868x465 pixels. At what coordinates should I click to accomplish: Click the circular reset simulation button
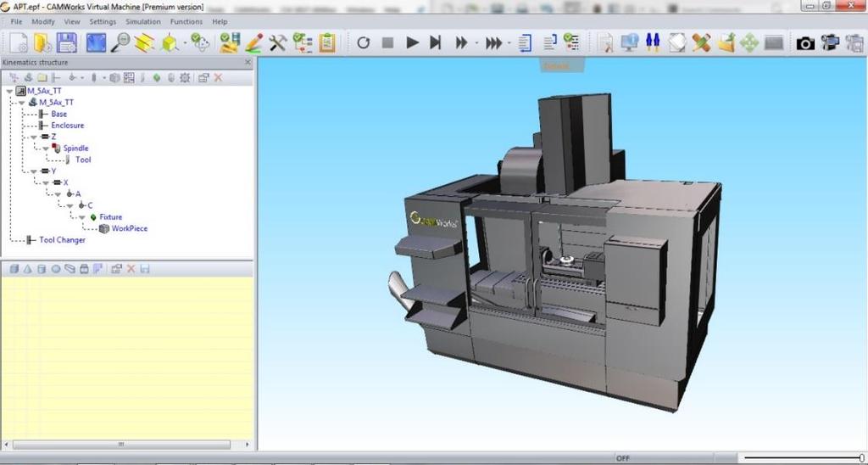coord(363,42)
